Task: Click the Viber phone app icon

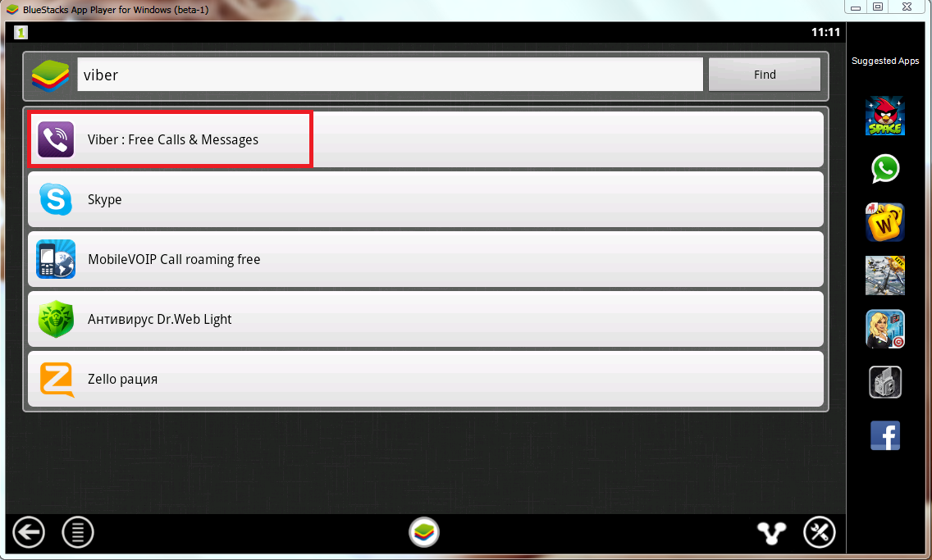Action: (x=56, y=139)
